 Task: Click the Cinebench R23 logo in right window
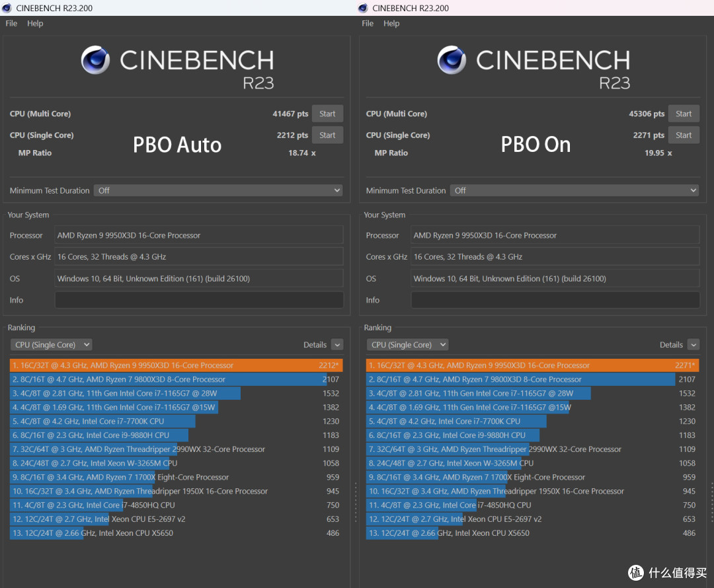[534, 67]
